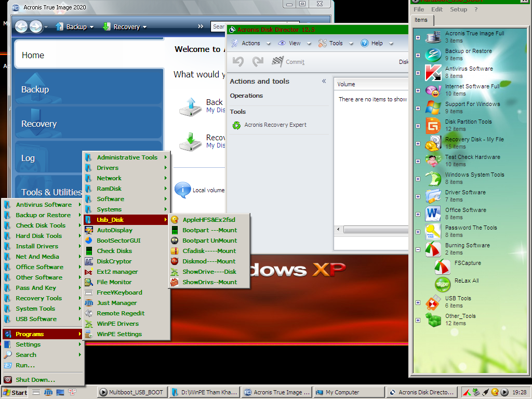Click the horizontal scrollbar track under the Volume list
The height and width of the screenshot is (399, 532).
click(376, 230)
